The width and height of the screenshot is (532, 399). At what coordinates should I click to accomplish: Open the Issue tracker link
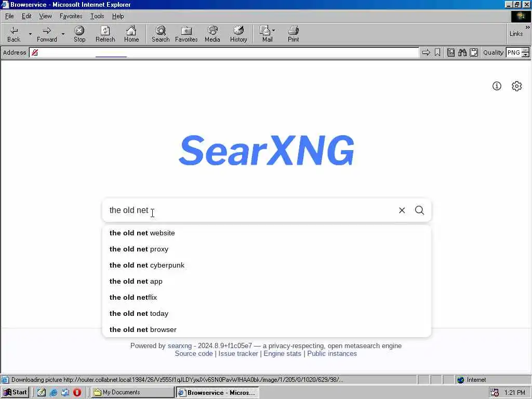(238, 353)
